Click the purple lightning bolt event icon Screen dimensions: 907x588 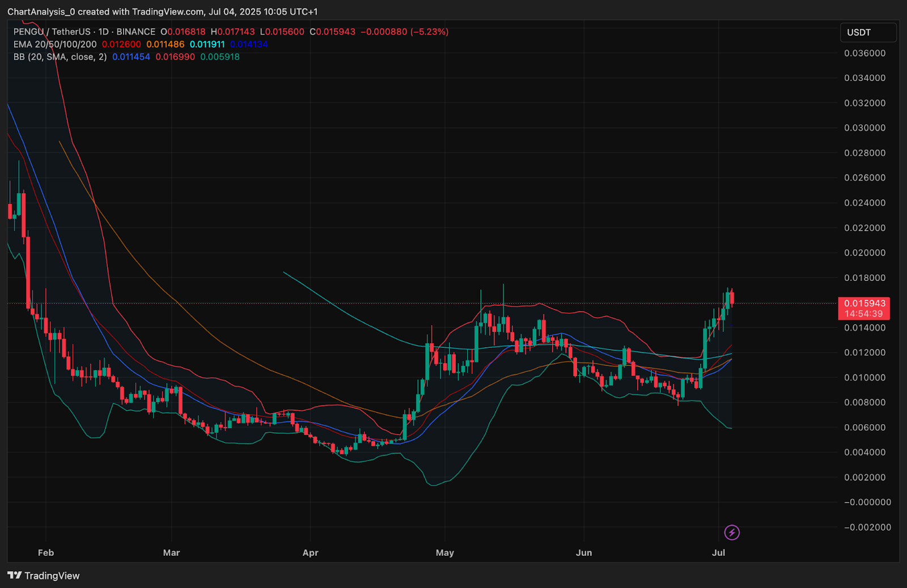click(x=732, y=532)
